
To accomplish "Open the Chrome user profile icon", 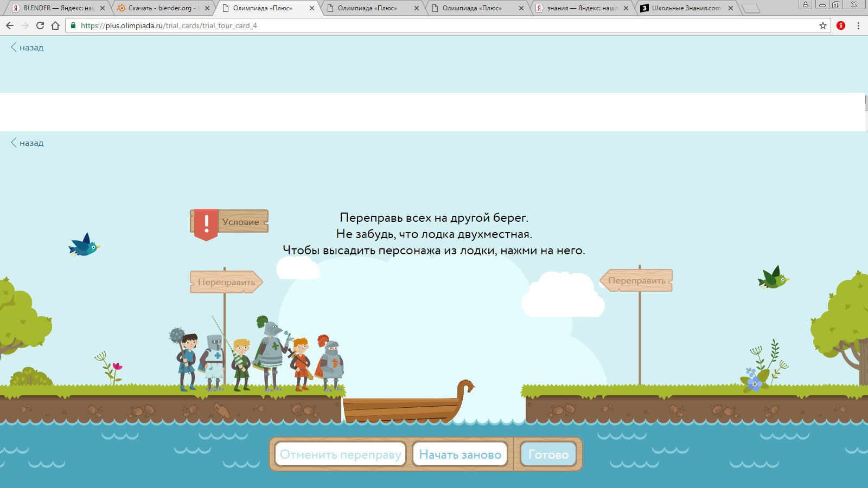I will pos(806,4).
